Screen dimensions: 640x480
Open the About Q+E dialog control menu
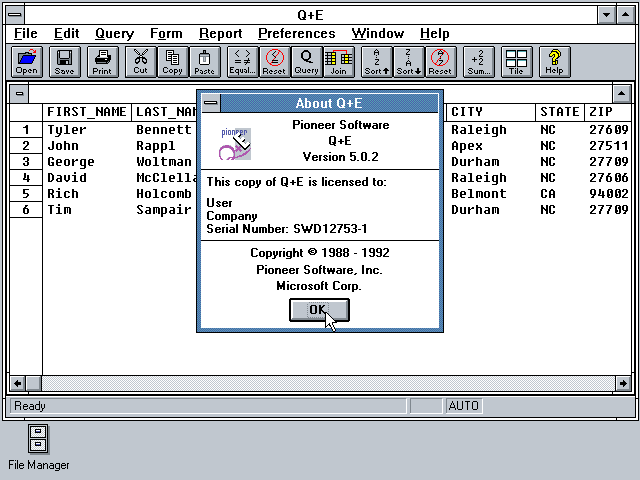pyautogui.click(x=211, y=103)
